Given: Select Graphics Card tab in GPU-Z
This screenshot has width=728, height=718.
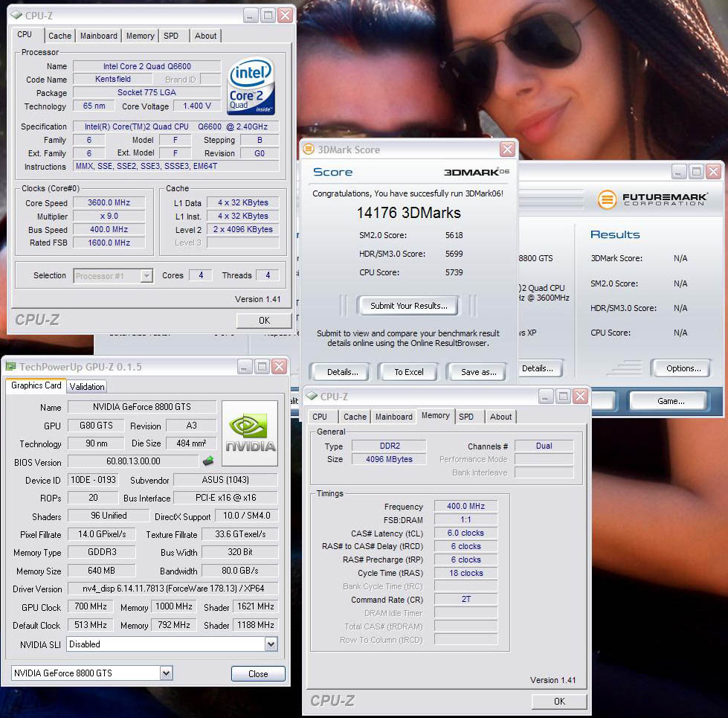Looking at the screenshot, I should [x=36, y=385].
